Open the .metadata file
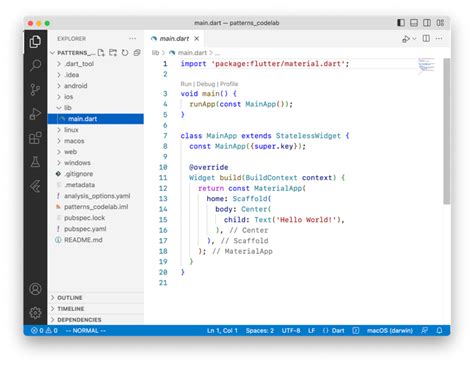The image size is (474, 367). [96, 185]
